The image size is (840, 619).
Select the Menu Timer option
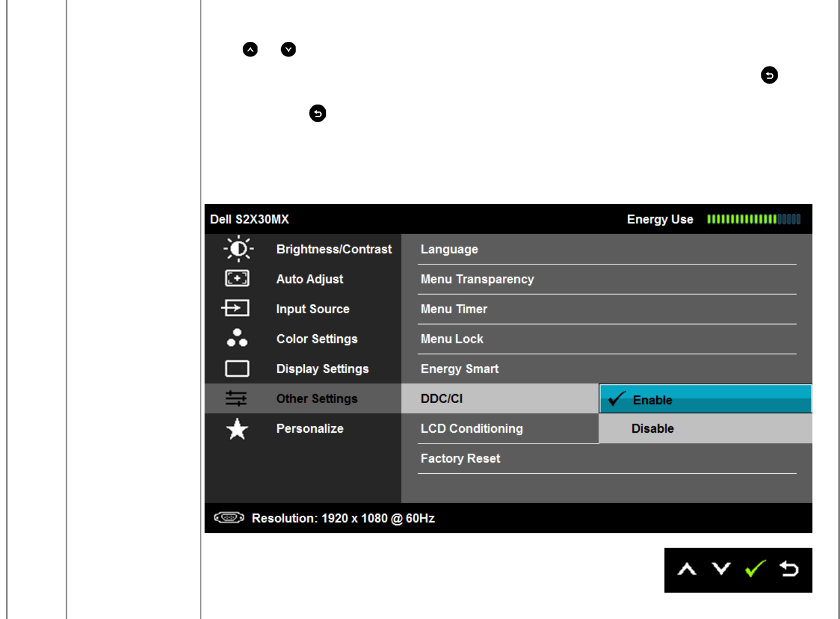[x=454, y=309]
